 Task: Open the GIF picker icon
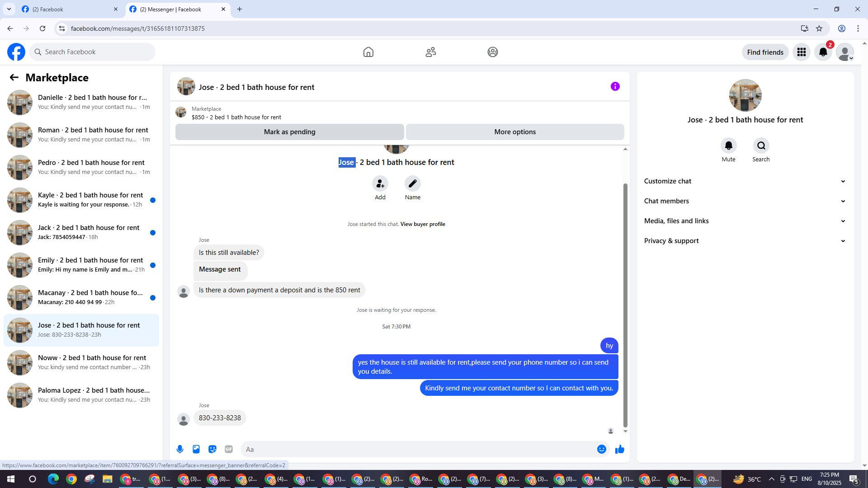229,449
